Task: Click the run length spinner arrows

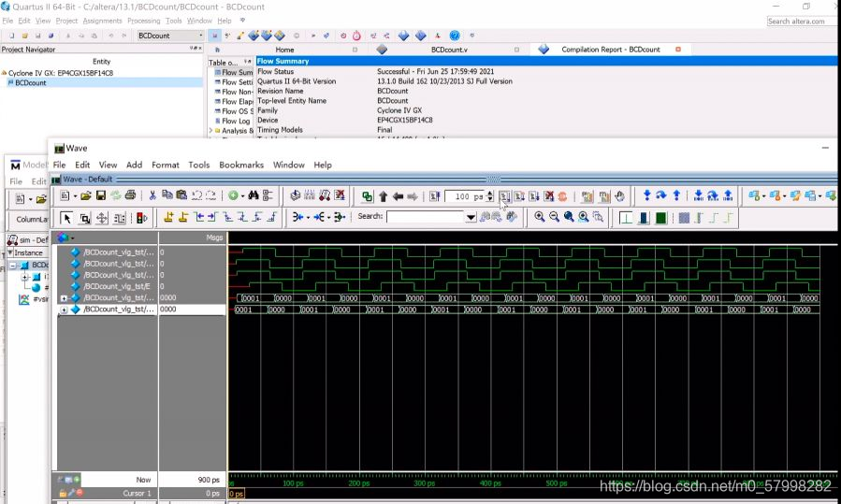Action: click(x=489, y=196)
